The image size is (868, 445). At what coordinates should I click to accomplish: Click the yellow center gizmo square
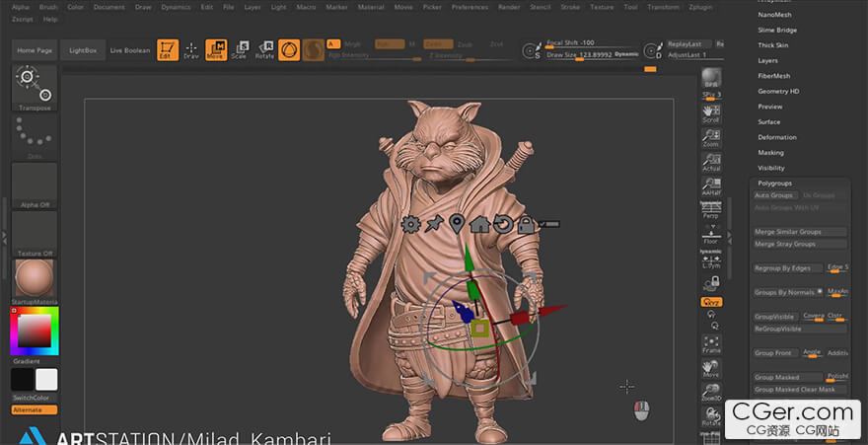[x=480, y=329]
